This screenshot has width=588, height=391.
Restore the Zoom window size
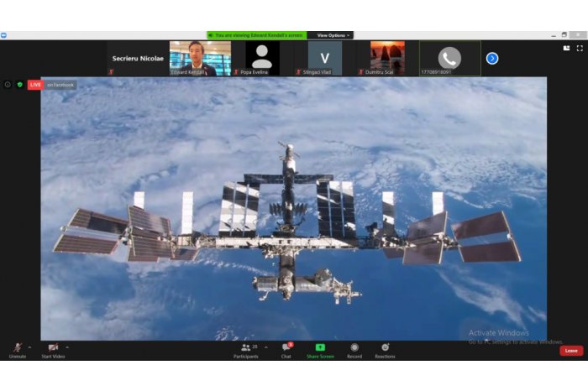[564, 35]
